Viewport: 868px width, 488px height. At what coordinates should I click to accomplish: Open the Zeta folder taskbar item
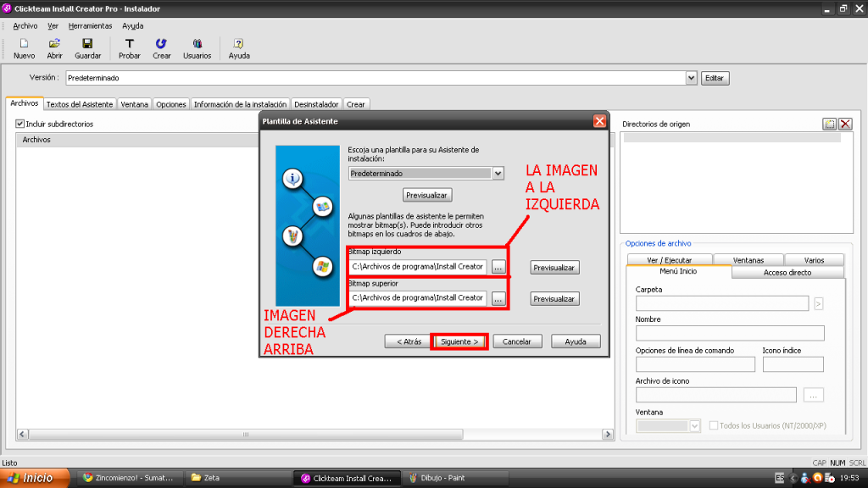point(238,478)
